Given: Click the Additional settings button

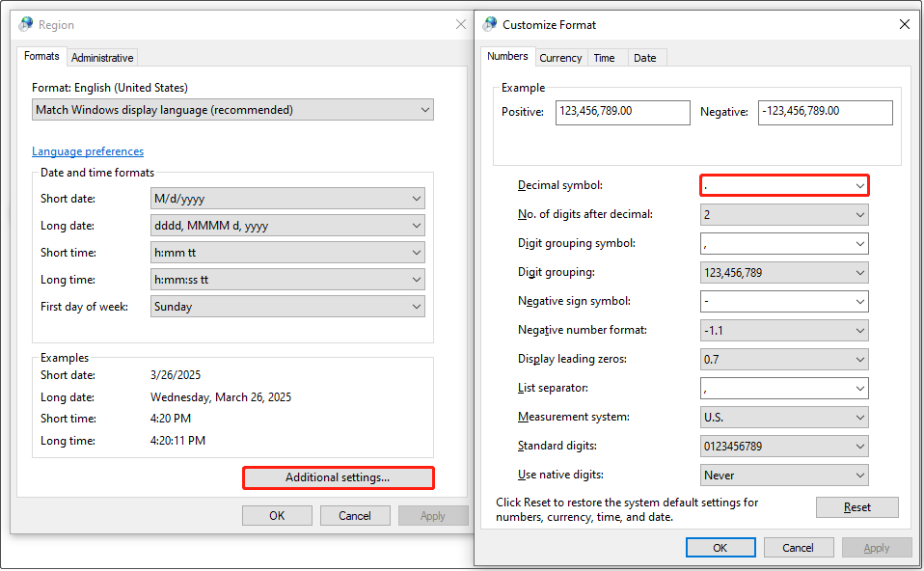Looking at the screenshot, I should [338, 477].
